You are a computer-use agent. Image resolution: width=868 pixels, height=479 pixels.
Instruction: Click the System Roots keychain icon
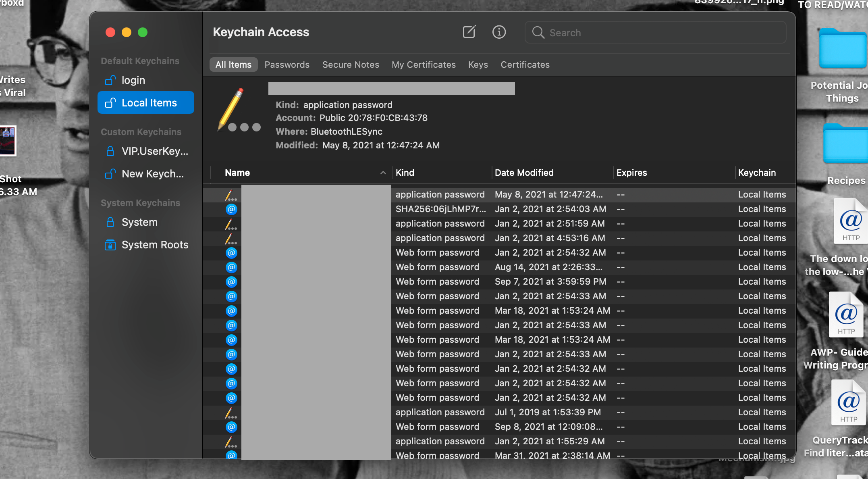tap(110, 245)
